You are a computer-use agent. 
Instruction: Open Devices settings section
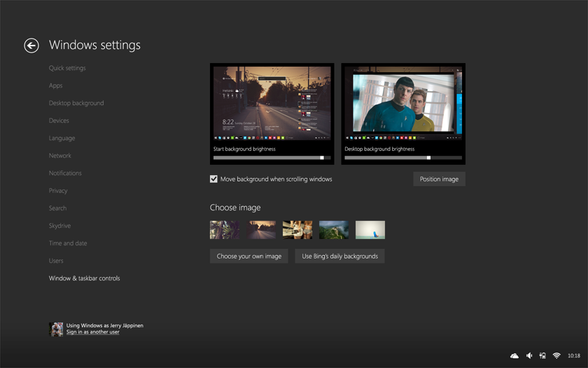click(x=59, y=121)
